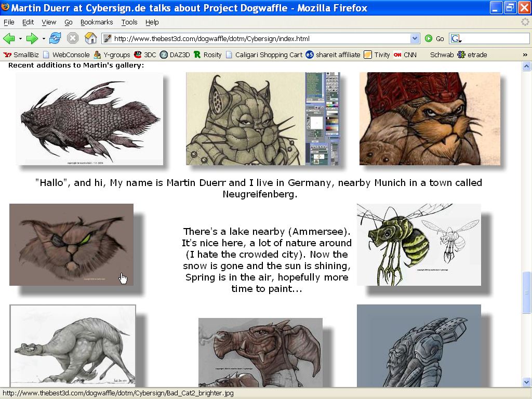
Task: Open the Tools menu
Action: tap(129, 22)
